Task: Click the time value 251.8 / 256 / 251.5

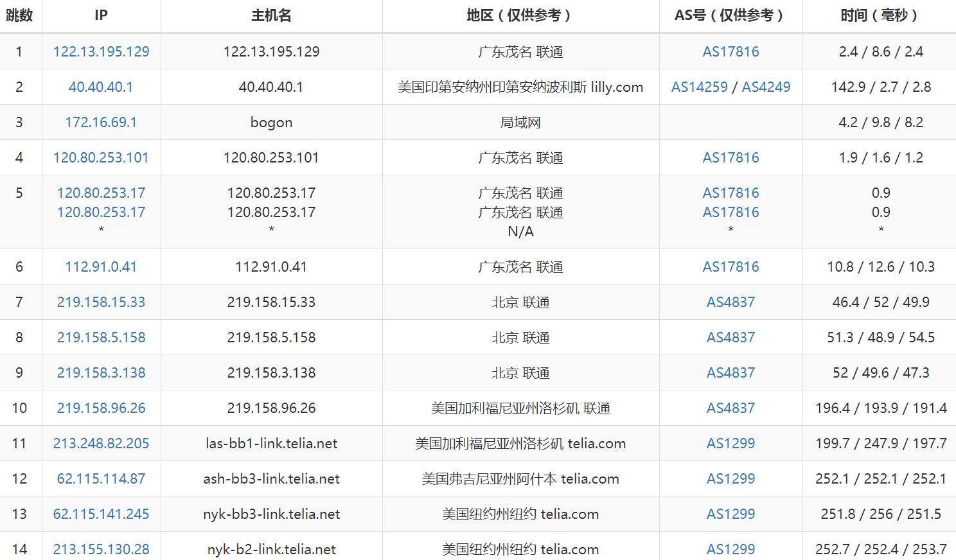Action: pos(881,514)
